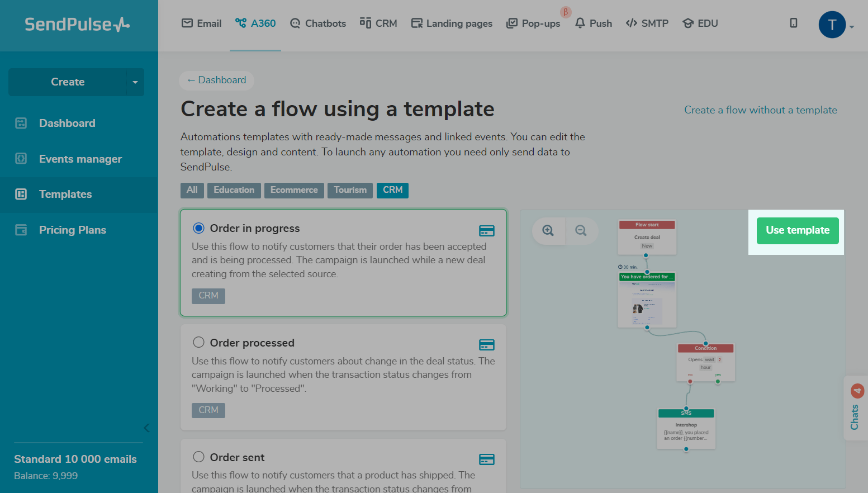This screenshot has height=493, width=868.
Task: Click the Order sent title
Action: 237,457
